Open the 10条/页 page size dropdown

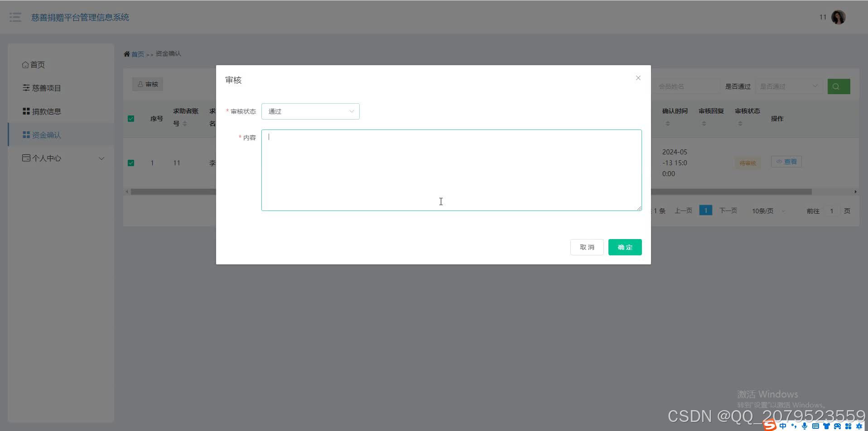(x=768, y=211)
